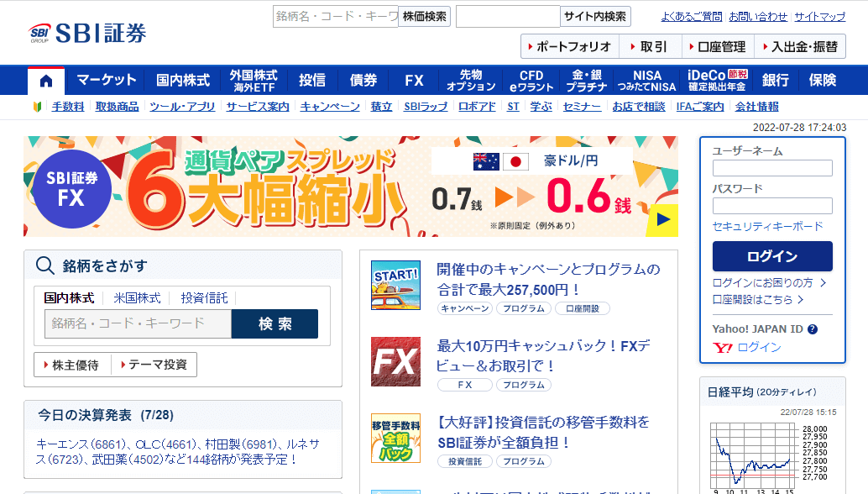Click the ログイン button
This screenshot has width=868, height=494.
point(772,256)
